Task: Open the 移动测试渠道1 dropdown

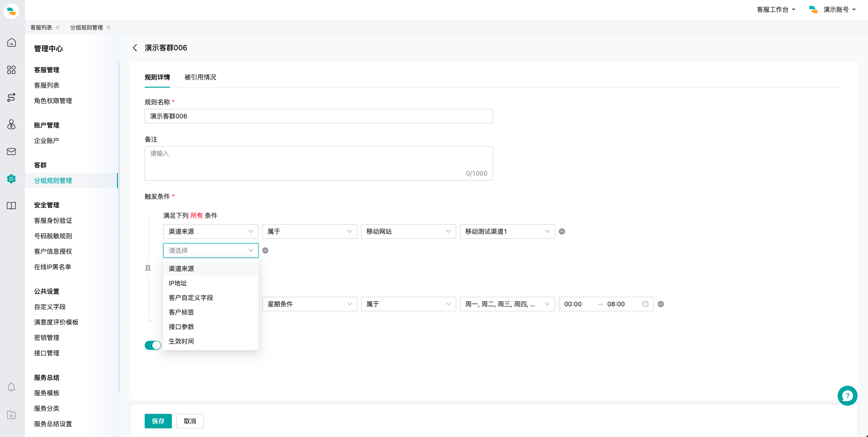Action: coord(507,231)
